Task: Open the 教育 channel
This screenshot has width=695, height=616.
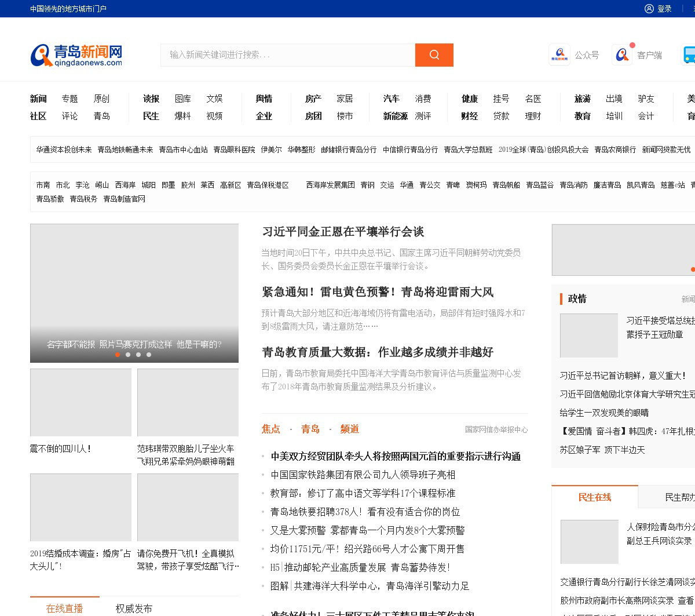Action: pos(583,116)
